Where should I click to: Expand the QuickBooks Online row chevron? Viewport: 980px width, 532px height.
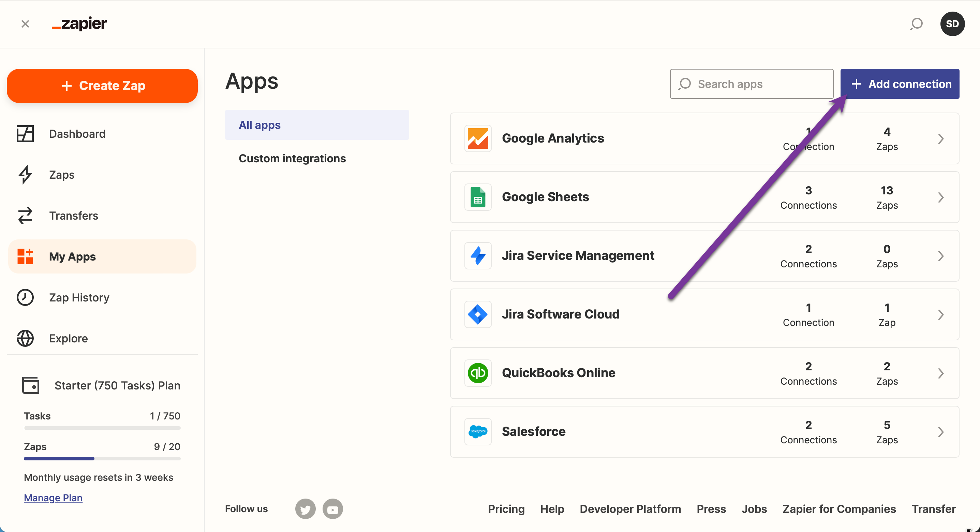(x=941, y=373)
